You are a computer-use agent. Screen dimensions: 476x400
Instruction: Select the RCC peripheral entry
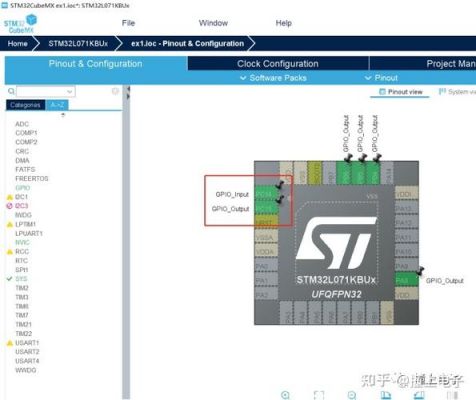tap(22, 252)
